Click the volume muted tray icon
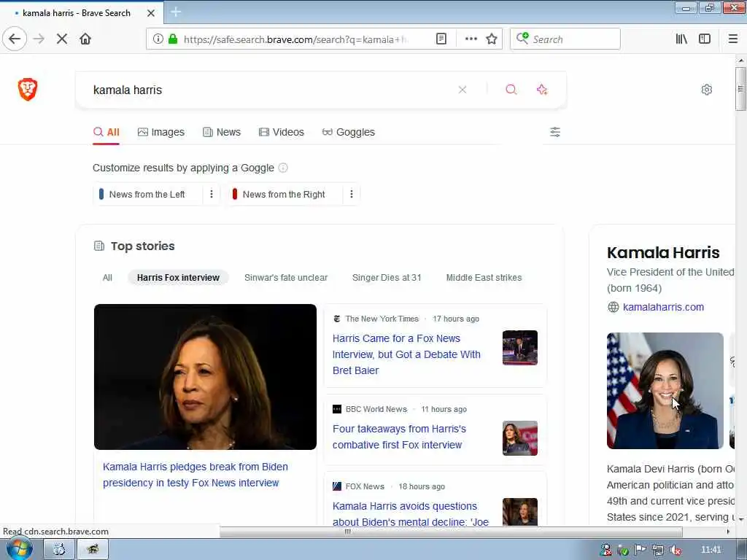 tap(675, 550)
